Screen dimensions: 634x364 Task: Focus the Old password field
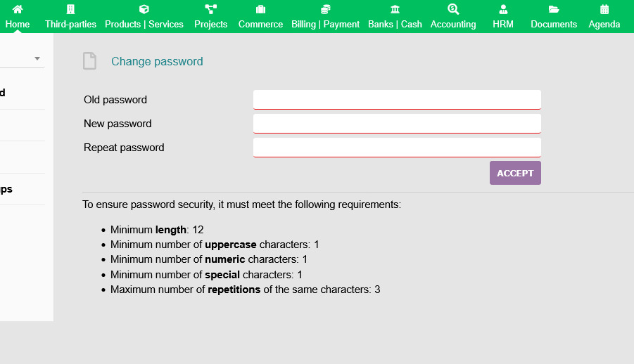(397, 100)
